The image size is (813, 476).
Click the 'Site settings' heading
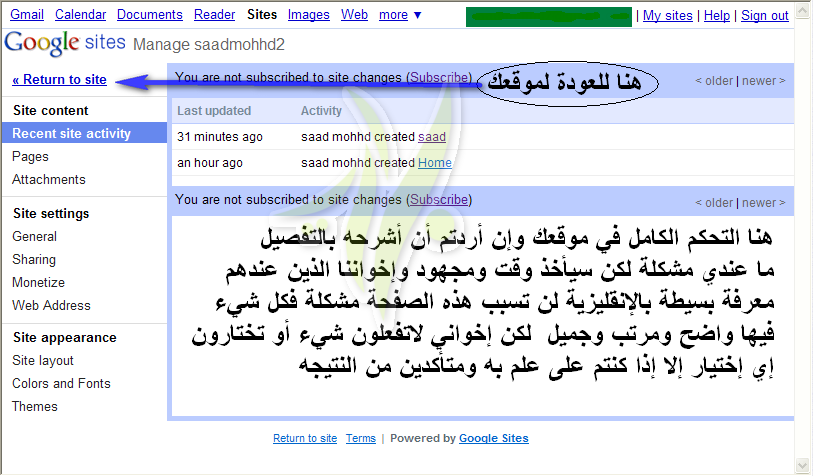click(51, 214)
